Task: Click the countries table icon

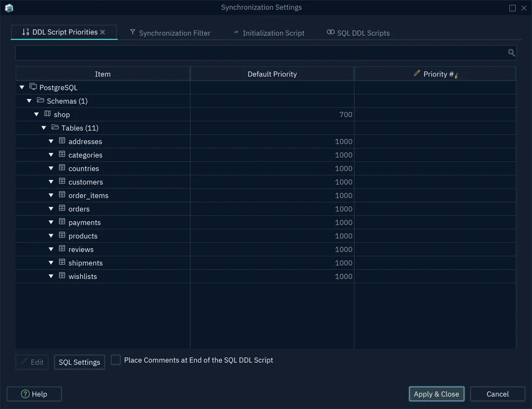Action: (x=62, y=168)
